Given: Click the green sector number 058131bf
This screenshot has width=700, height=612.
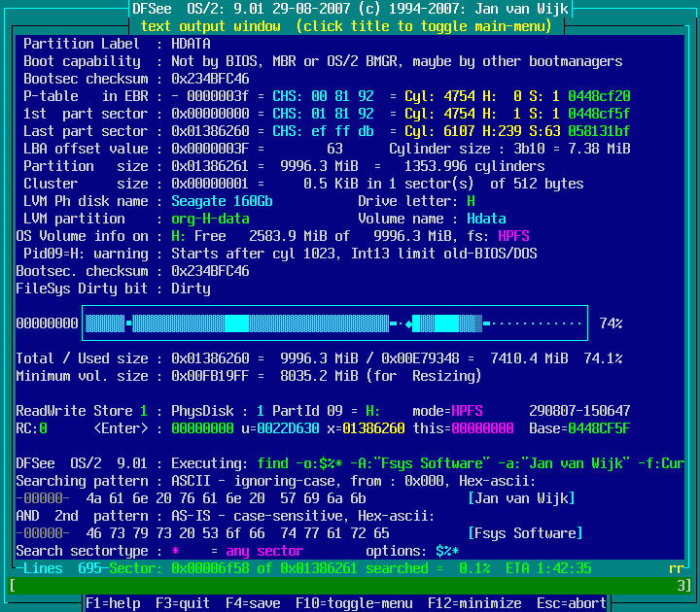Looking at the screenshot, I should 599,131.
